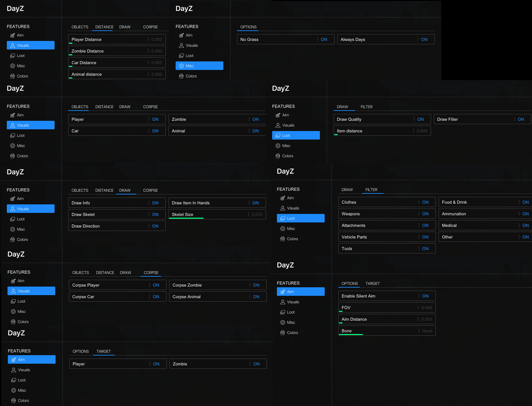This screenshot has height=406, width=532.
Task: Click Misc gear icon in Clothes filter panel
Action: [x=283, y=229]
